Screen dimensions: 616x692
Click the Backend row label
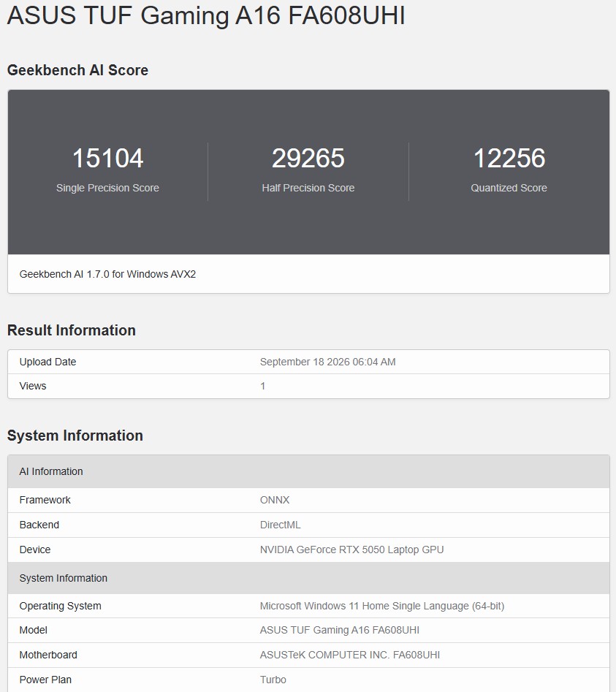39,525
